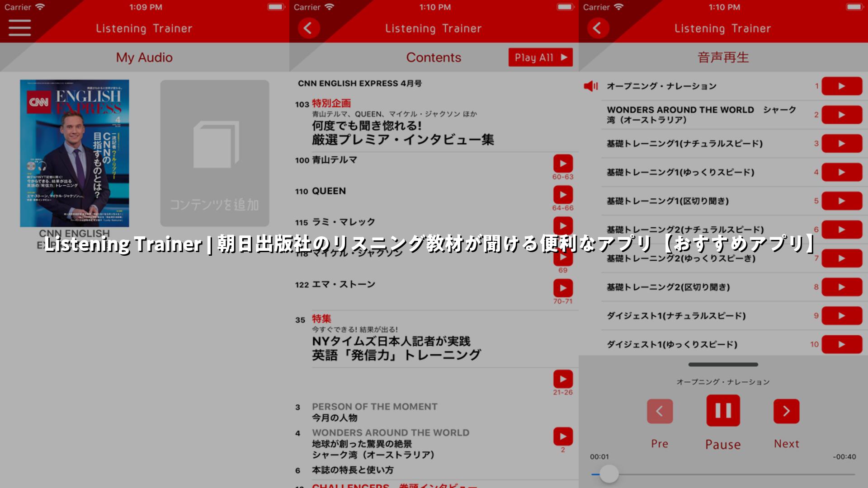This screenshot has width=868, height=488.
Task: Play ラミ・マレック track
Action: pyautogui.click(x=563, y=225)
